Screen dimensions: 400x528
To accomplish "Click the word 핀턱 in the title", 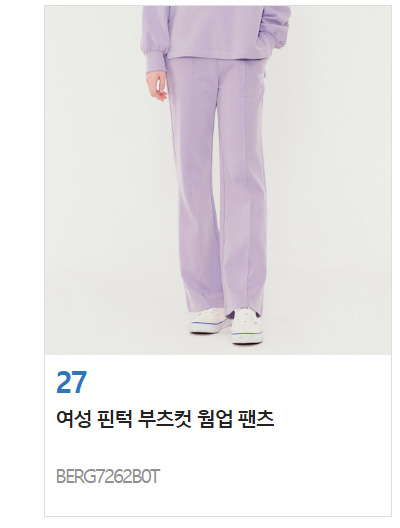I will pyautogui.click(x=114, y=419).
